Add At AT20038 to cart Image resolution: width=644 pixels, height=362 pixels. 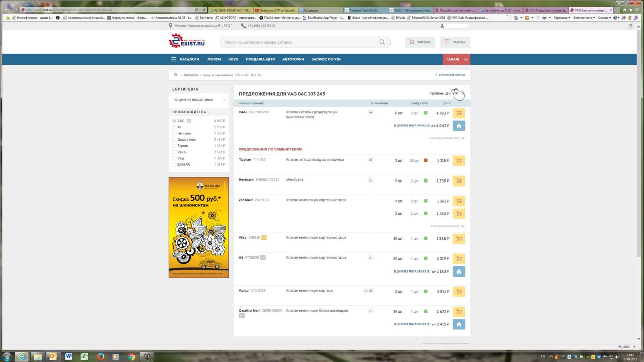tap(459, 259)
